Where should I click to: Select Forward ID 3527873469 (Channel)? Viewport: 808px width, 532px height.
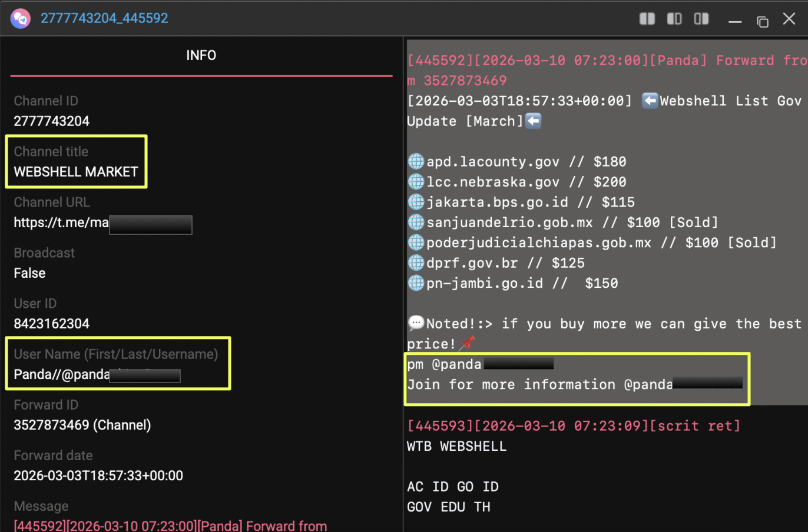coord(82,425)
